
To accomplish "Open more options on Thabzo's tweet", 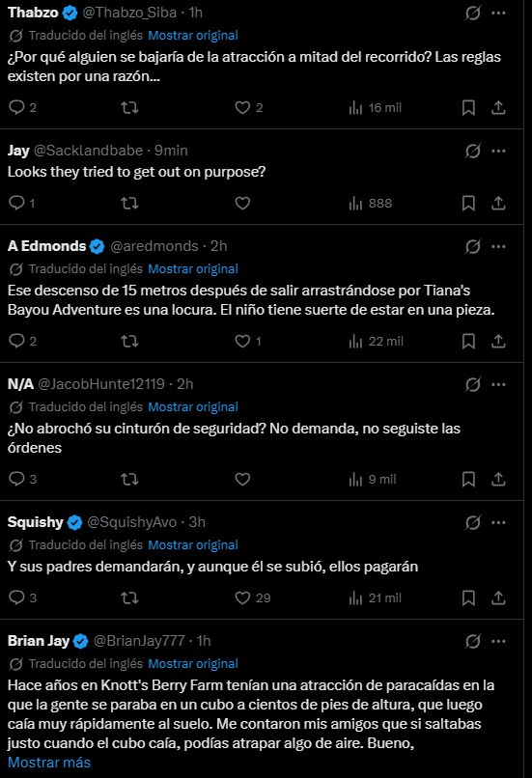I will (498, 13).
